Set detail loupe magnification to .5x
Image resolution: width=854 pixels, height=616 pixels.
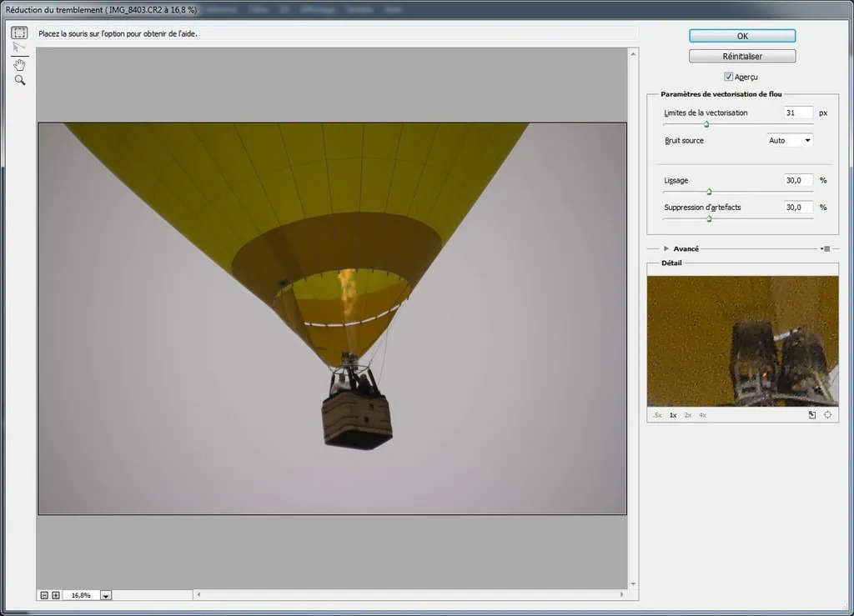point(657,415)
